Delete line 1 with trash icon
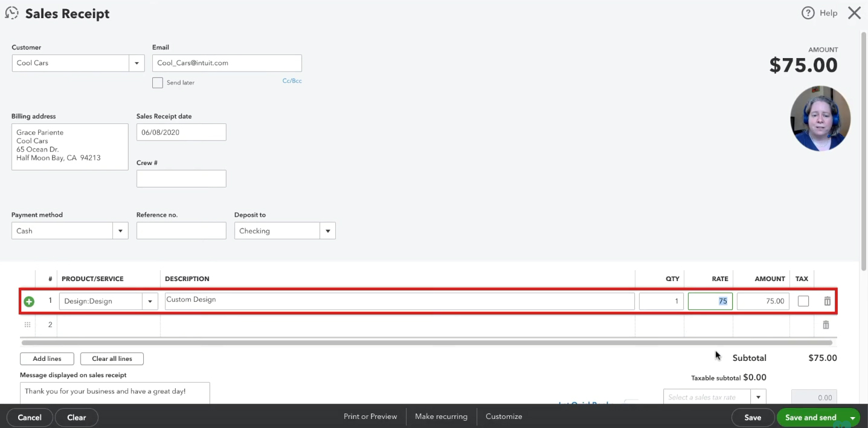868x428 pixels. coord(827,301)
